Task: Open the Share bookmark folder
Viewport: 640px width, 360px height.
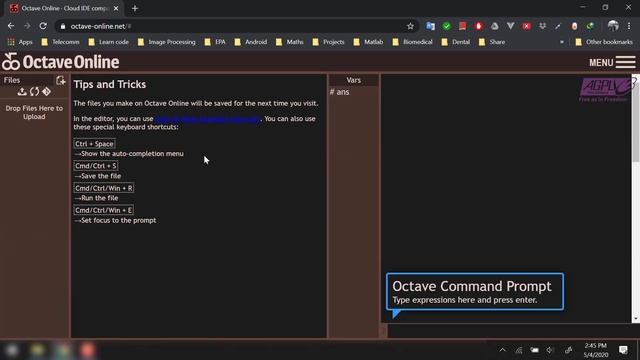Action: (x=492, y=42)
